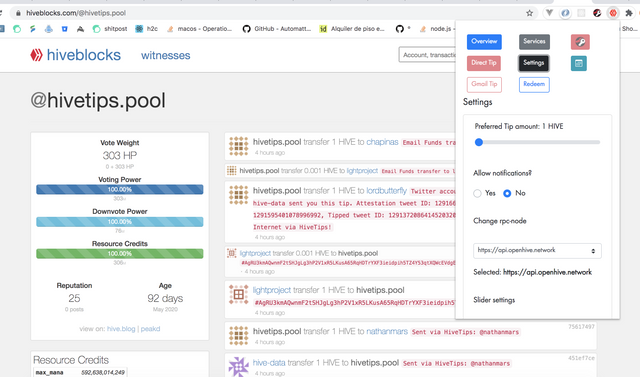Click the hiveblocks site title link

(x=84, y=55)
